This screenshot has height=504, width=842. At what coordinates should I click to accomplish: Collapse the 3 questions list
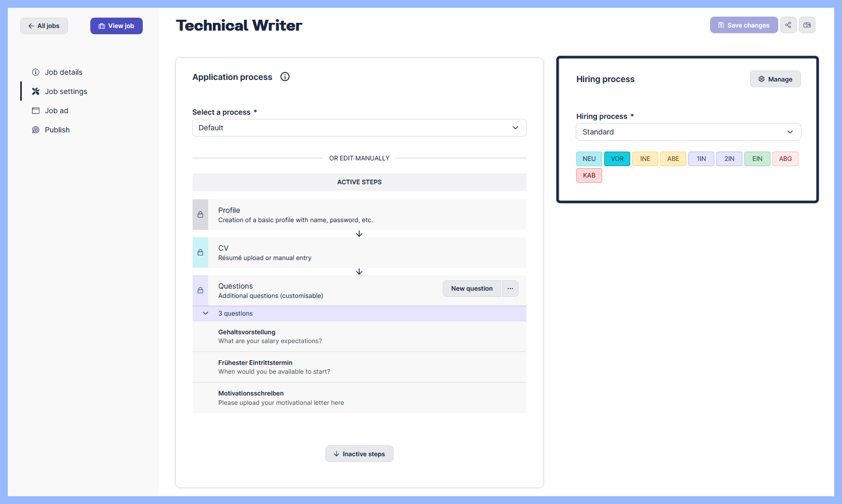[x=205, y=313]
